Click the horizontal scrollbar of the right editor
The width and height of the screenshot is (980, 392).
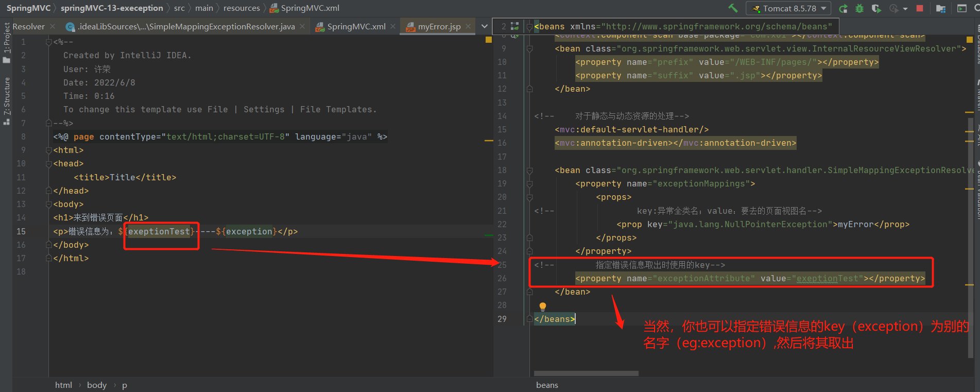[586, 373]
